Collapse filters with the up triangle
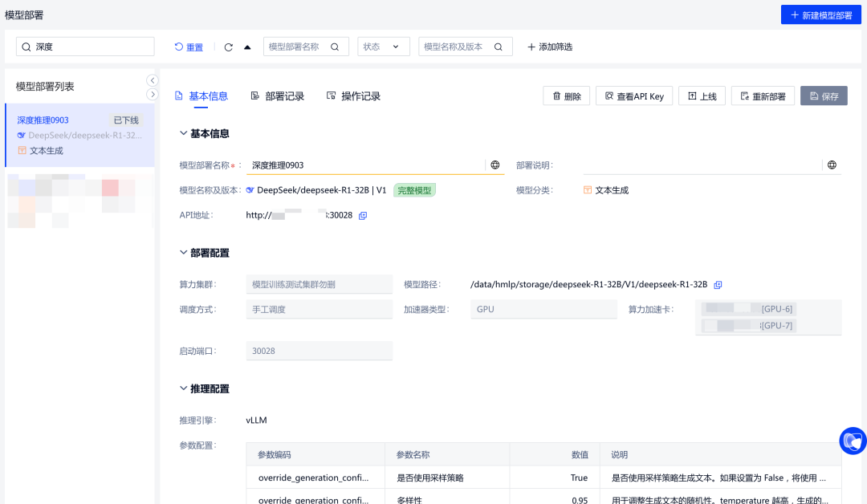The height and width of the screenshot is (504, 867). (247, 47)
